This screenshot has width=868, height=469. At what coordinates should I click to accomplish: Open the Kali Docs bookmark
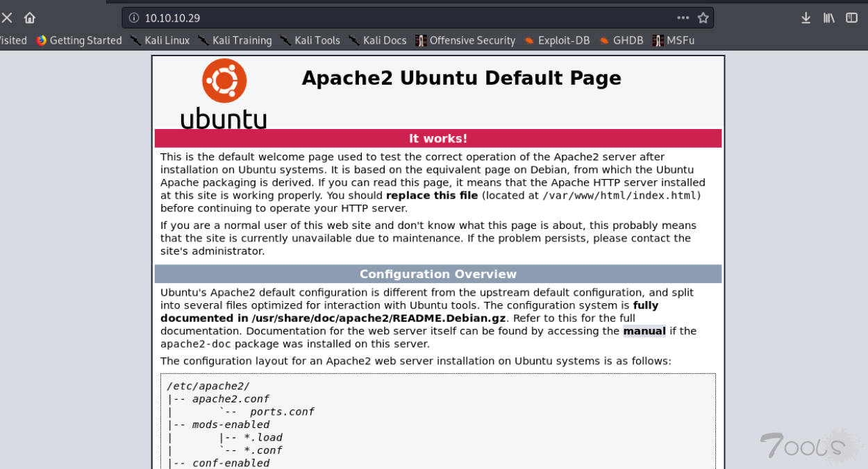[x=377, y=40]
